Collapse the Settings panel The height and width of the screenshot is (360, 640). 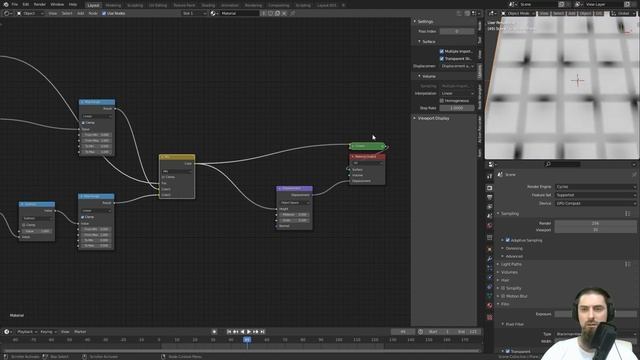click(x=424, y=22)
